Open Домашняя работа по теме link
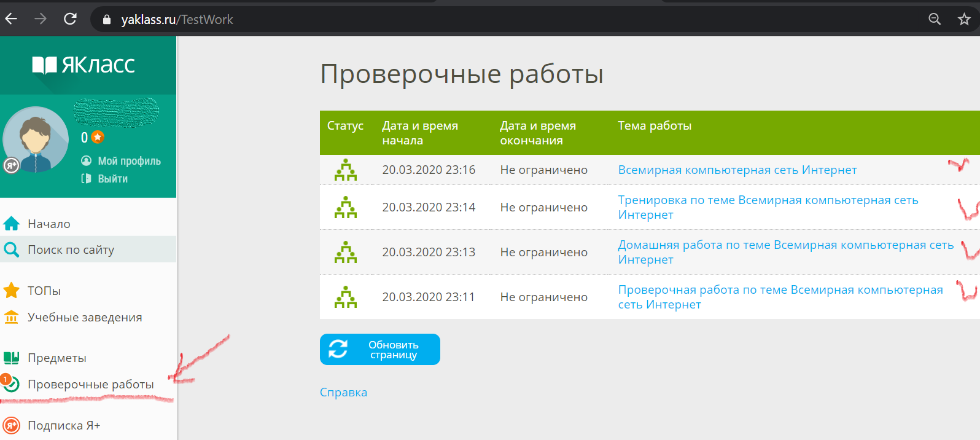The image size is (980, 440). [785, 245]
